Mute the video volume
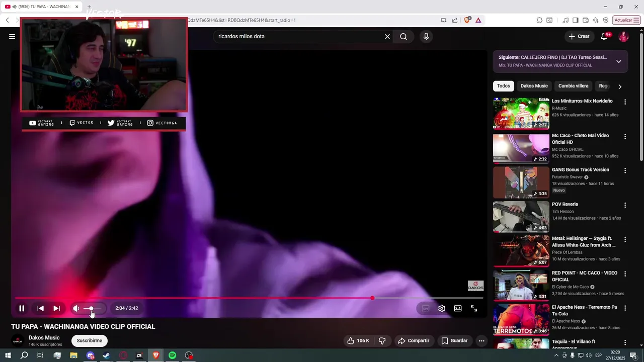Screen dimensions: 644x362 [x=76, y=308]
